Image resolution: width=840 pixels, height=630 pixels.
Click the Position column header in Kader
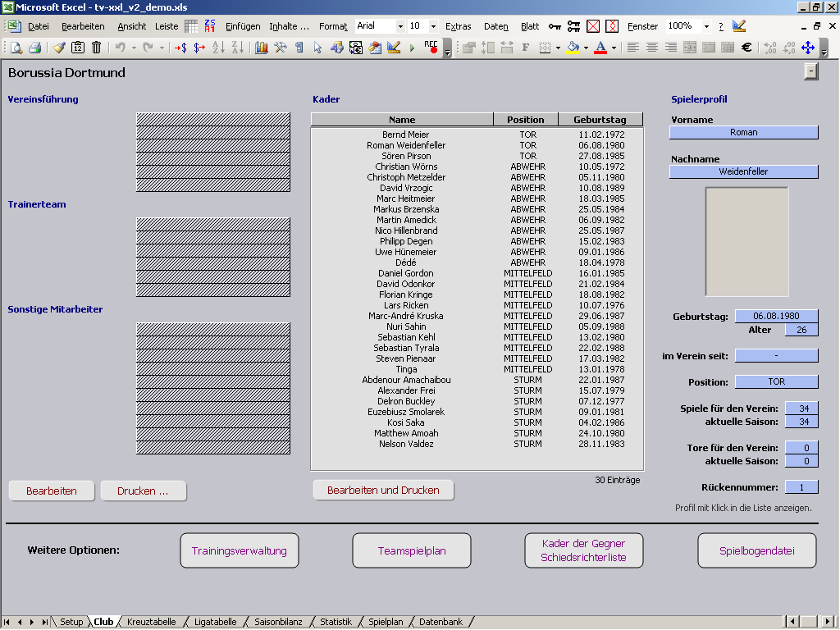(526, 120)
